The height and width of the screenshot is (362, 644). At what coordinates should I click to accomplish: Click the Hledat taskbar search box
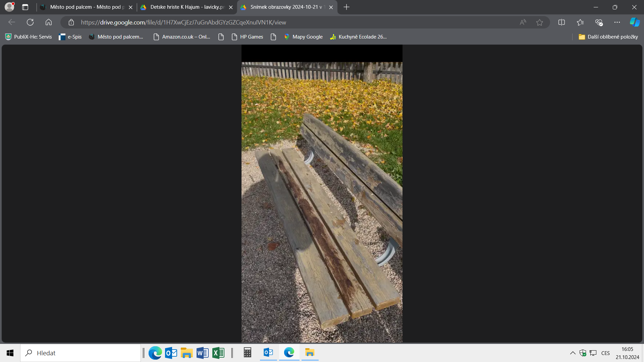(x=80, y=353)
